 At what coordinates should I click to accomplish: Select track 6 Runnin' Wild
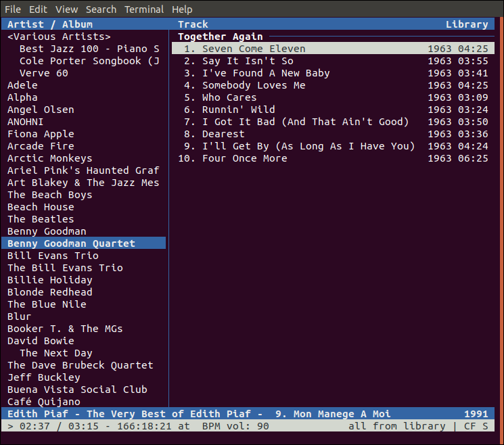[333, 110]
